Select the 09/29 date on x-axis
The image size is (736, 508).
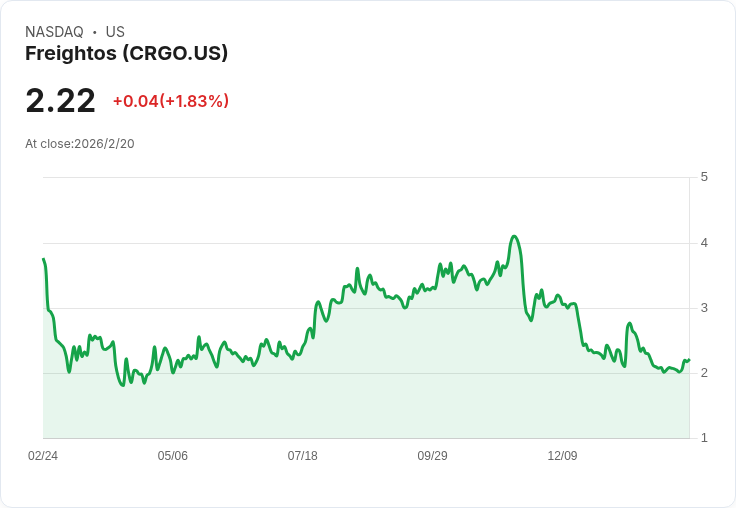[x=433, y=456]
